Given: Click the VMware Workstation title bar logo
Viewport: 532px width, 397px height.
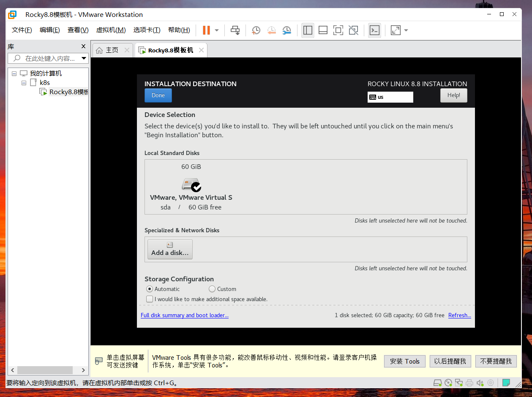Looking at the screenshot, I should 13,14.
